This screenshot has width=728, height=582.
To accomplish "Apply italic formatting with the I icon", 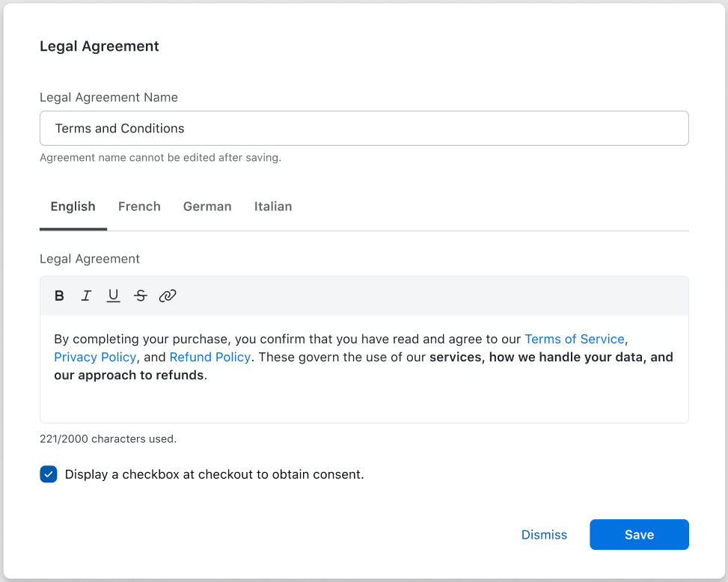I will 86,295.
